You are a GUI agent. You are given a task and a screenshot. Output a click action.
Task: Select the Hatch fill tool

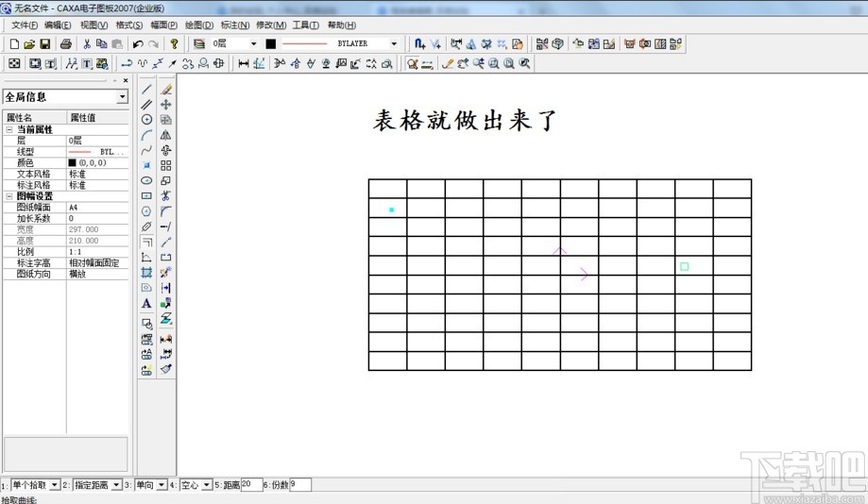[146, 272]
